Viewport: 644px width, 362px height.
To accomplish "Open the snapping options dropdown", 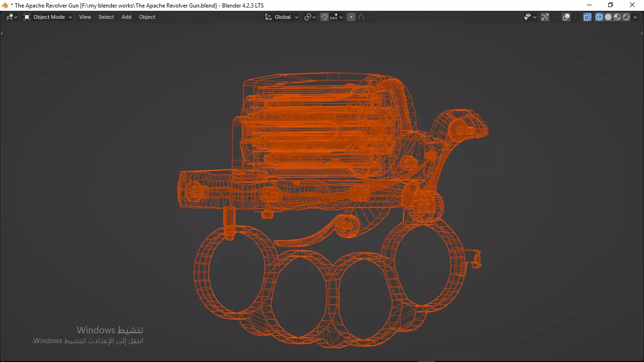I will pos(337,17).
